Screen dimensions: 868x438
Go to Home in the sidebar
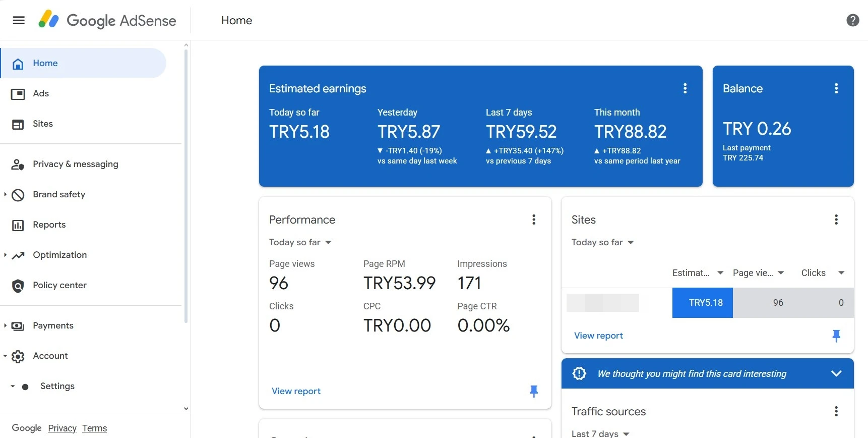pyautogui.click(x=83, y=63)
